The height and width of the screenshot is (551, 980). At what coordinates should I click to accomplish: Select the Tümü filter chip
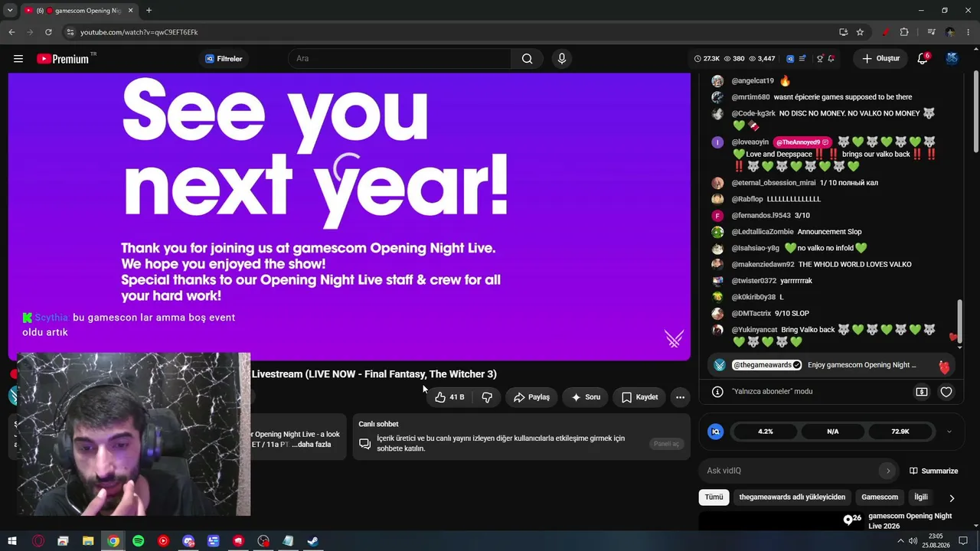point(714,497)
